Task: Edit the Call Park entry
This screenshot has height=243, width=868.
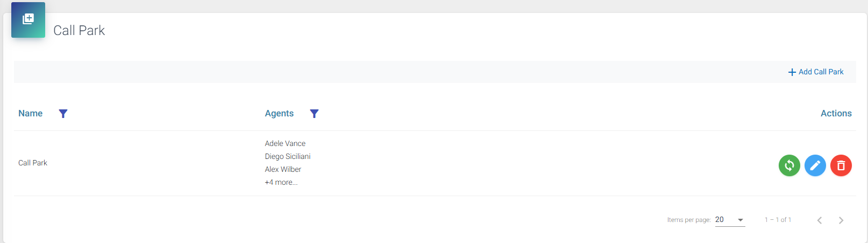Action: [x=815, y=165]
